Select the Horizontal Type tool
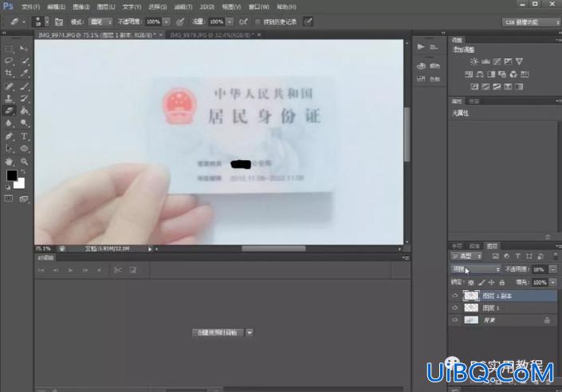Screen dimensions: 562x392 click(x=24, y=136)
